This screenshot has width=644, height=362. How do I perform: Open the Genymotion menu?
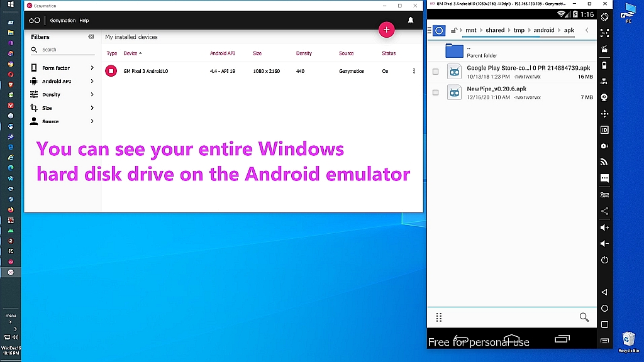pos(62,21)
